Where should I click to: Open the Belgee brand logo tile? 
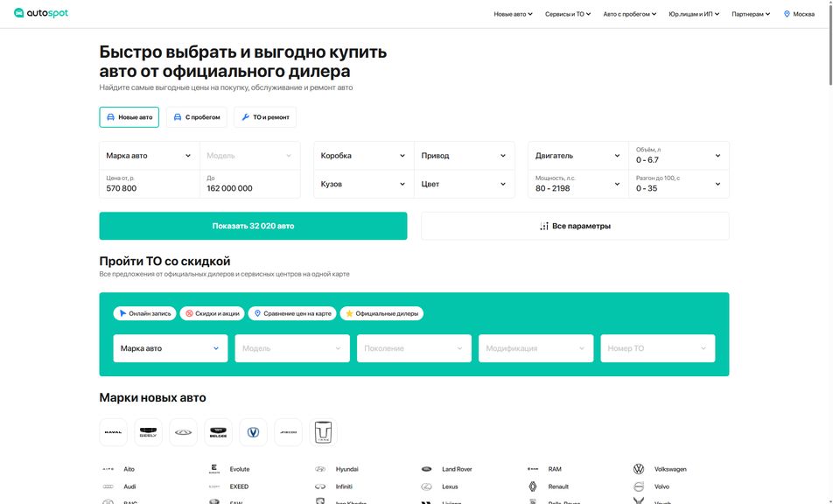(x=219, y=431)
